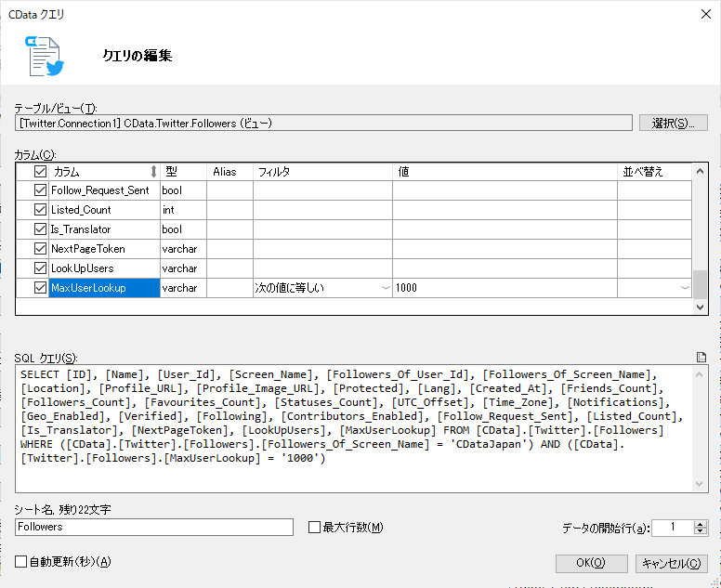
Task: Click the 型 column header
Action: pyautogui.click(x=183, y=172)
